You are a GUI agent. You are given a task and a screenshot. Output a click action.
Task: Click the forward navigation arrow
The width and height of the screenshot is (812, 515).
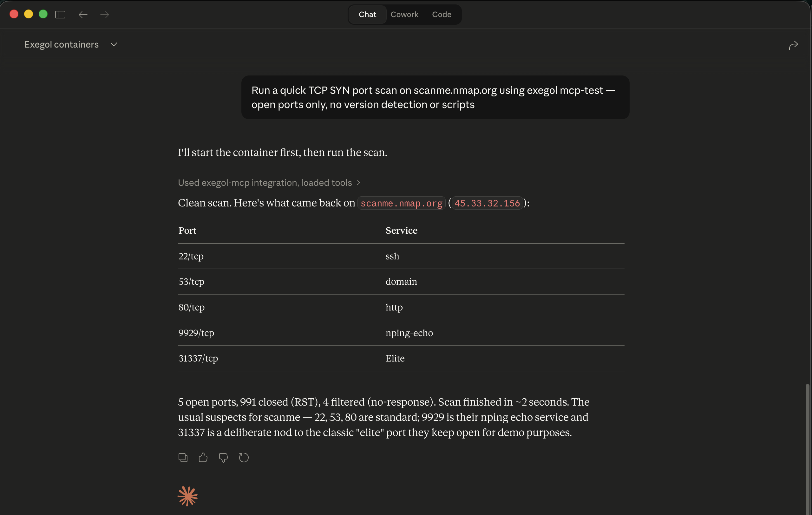click(x=105, y=15)
